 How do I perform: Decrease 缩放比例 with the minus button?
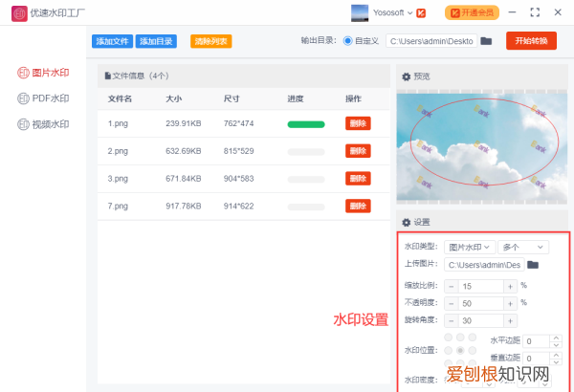tap(451, 286)
